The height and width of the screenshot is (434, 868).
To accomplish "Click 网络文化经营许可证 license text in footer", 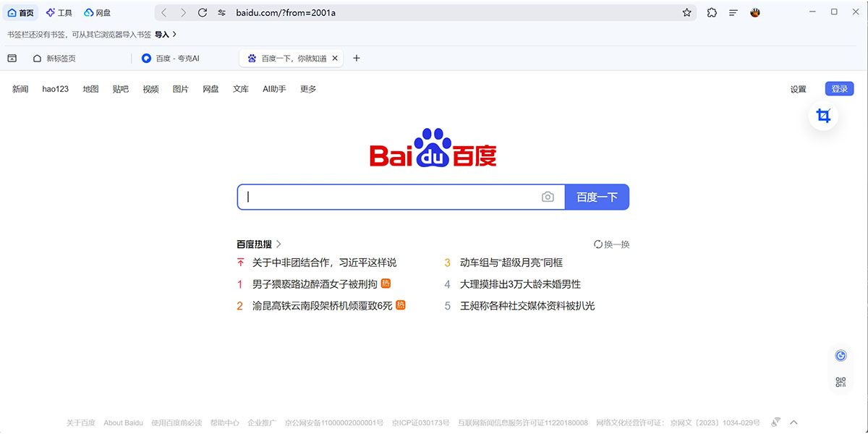I will (678, 422).
